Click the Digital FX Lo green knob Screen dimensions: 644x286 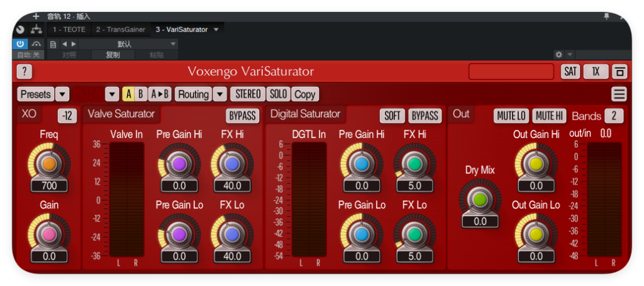pyautogui.click(x=415, y=234)
